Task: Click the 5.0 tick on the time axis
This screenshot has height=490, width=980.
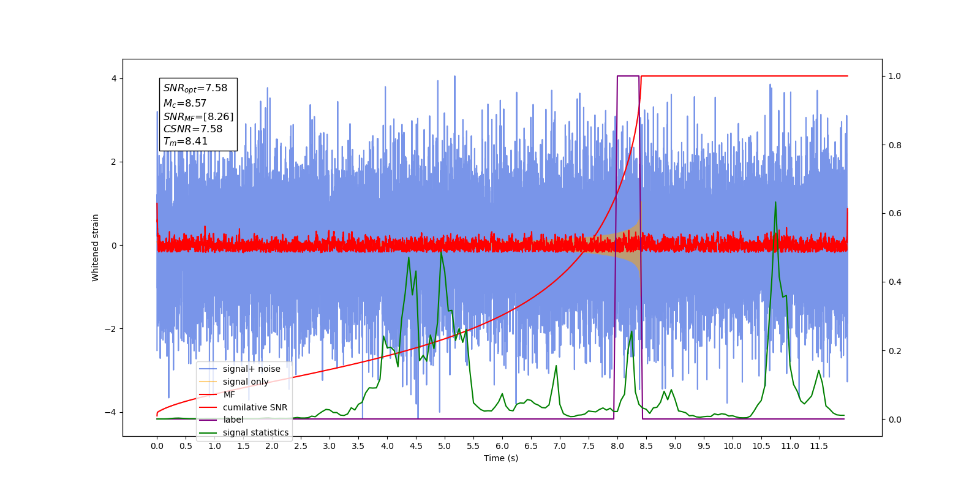Action: point(445,446)
